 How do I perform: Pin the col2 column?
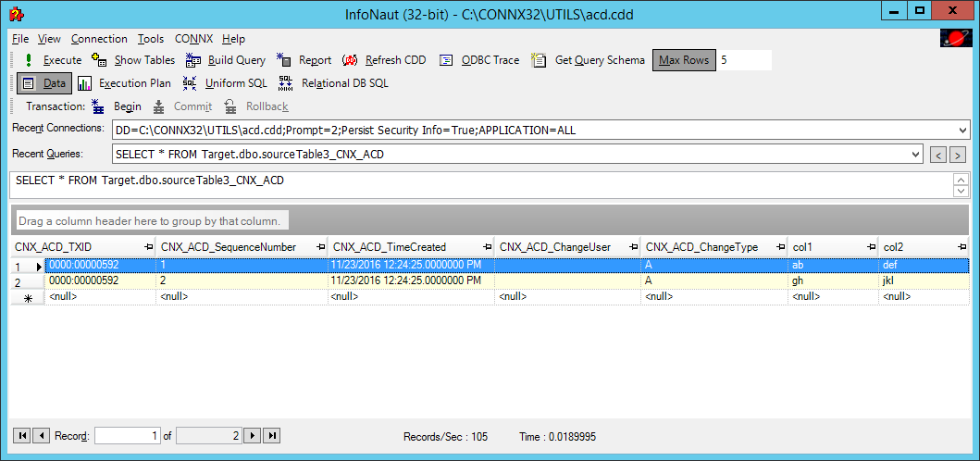click(962, 247)
